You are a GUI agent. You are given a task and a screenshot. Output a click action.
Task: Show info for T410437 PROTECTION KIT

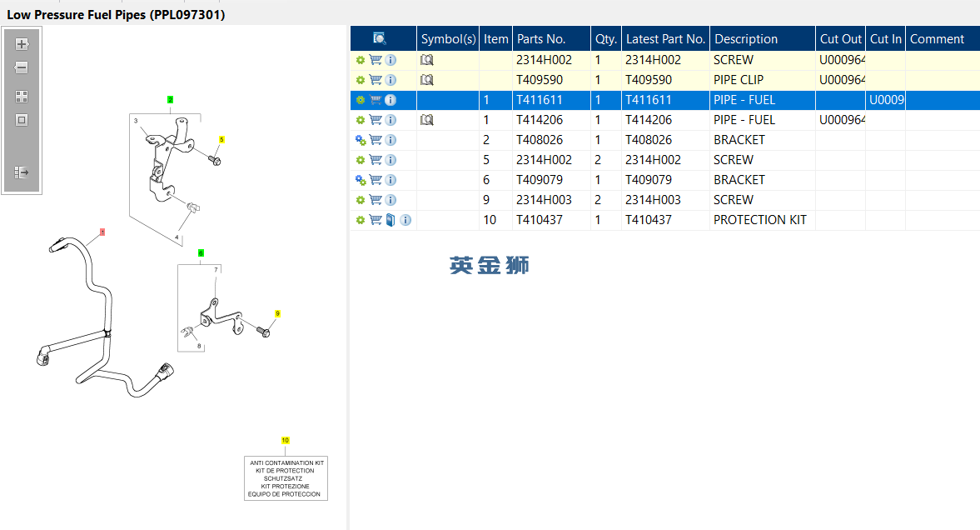click(x=405, y=220)
